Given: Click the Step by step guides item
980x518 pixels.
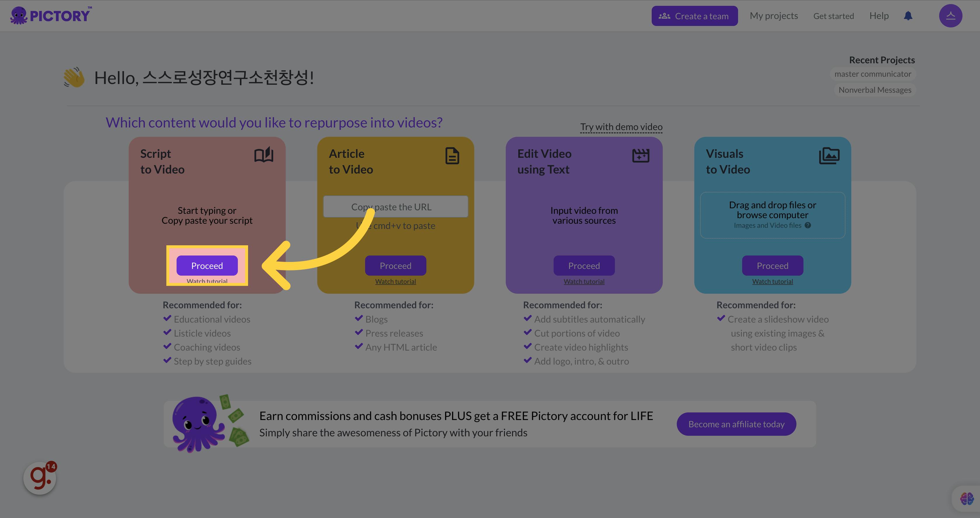Looking at the screenshot, I should [x=212, y=361].
